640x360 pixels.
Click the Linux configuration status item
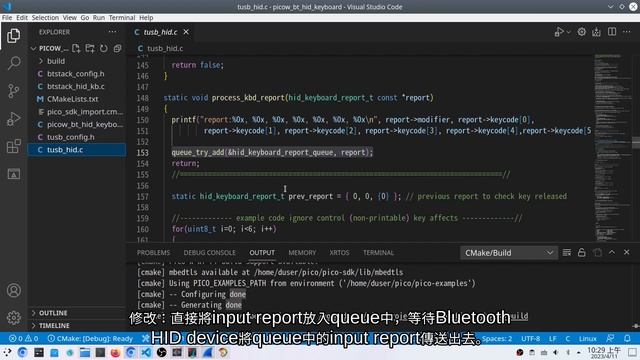(x=588, y=338)
